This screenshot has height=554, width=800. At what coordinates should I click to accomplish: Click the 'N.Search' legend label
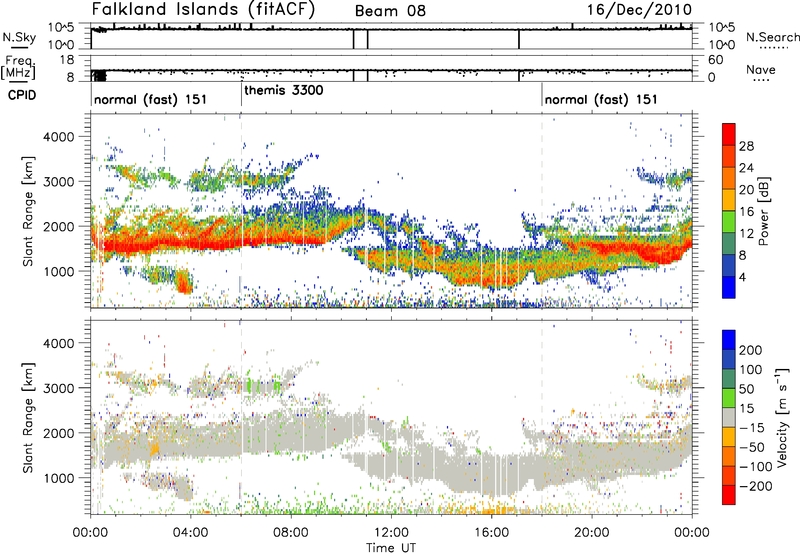point(772,37)
